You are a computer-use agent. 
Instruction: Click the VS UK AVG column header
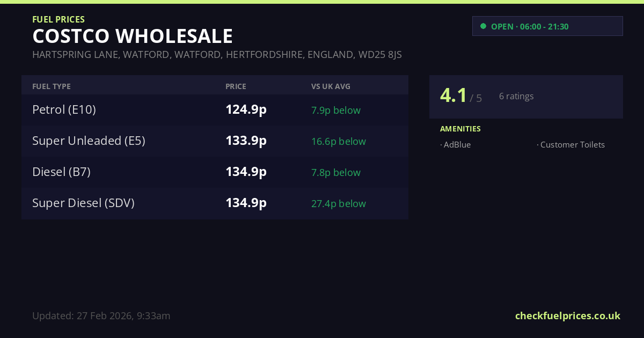[x=331, y=86]
